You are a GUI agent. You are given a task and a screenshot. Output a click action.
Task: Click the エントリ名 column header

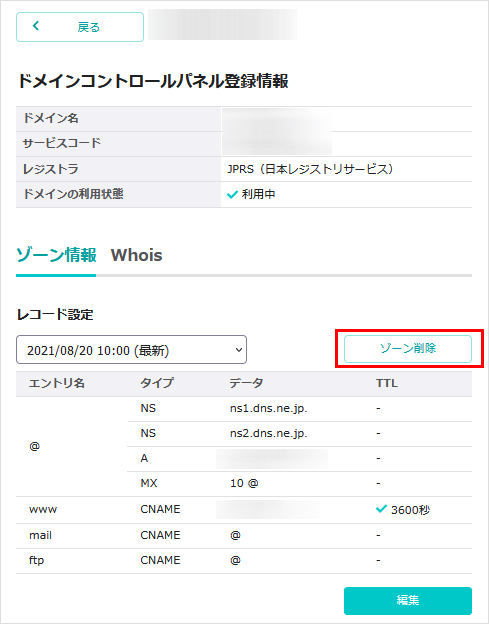[x=56, y=383]
